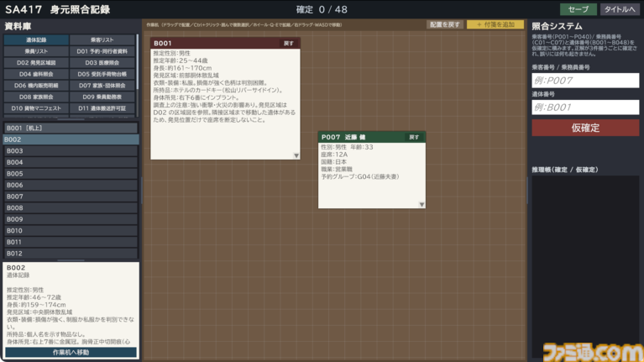Click 戻す on the B001 card
Image resolution: width=644 pixels, height=362 pixels.
pyautogui.click(x=289, y=43)
